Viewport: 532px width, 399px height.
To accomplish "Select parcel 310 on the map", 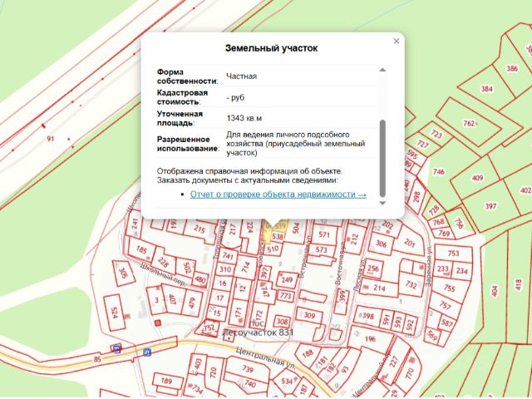I will [x=225, y=269].
